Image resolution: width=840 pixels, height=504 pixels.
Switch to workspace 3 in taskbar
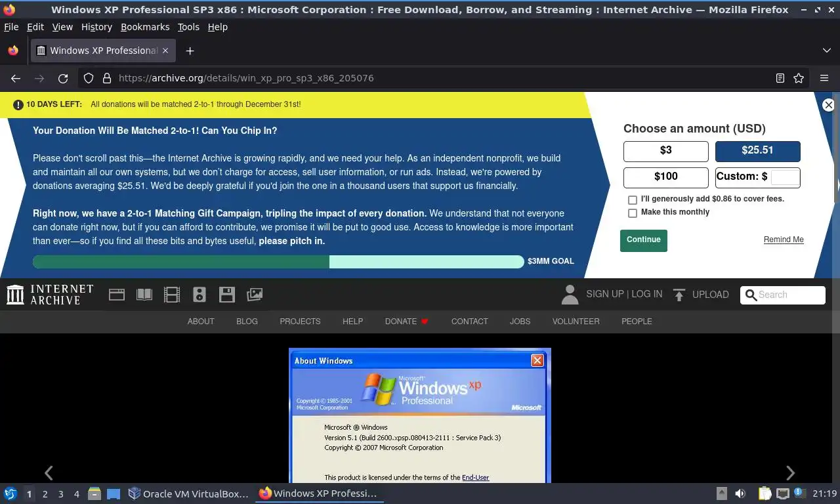[60, 494]
